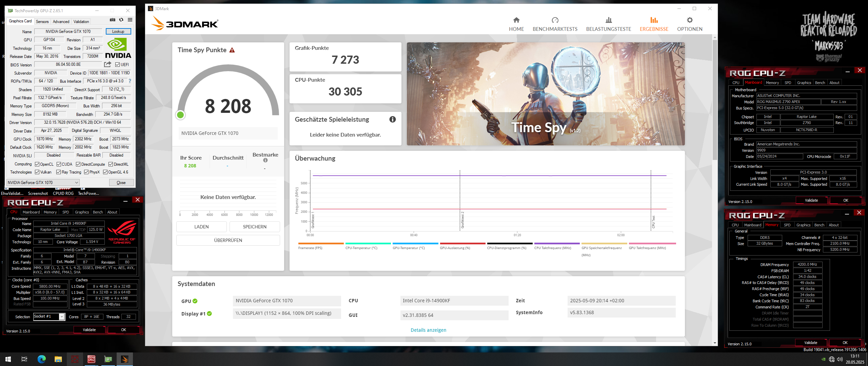This screenshot has width=868, height=366.
Task: Toggle the DirectML checkbox
Action: (111, 164)
